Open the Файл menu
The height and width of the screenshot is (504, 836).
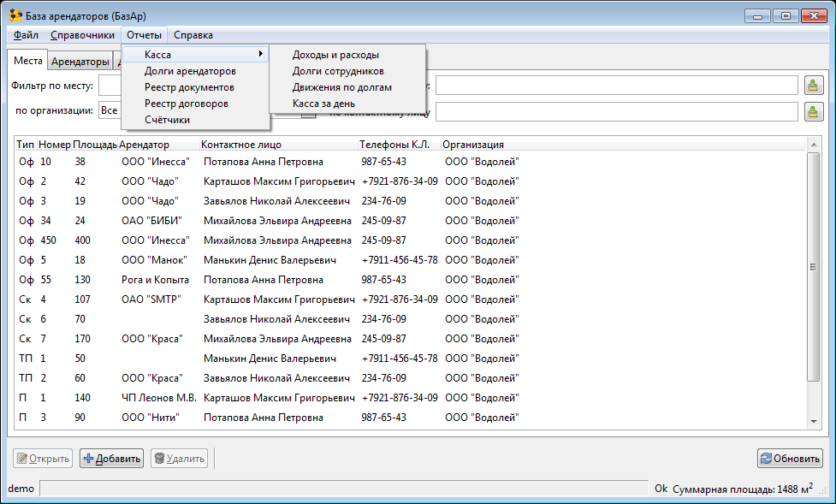point(26,35)
